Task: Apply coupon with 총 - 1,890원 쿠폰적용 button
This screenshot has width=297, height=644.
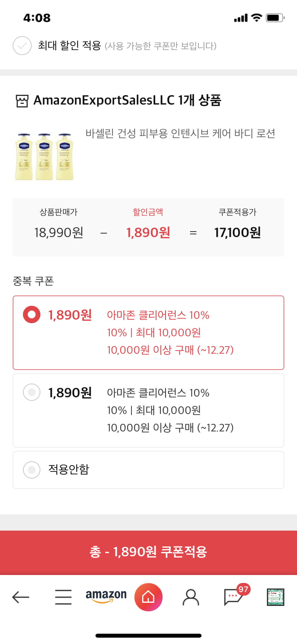Action: point(148,552)
